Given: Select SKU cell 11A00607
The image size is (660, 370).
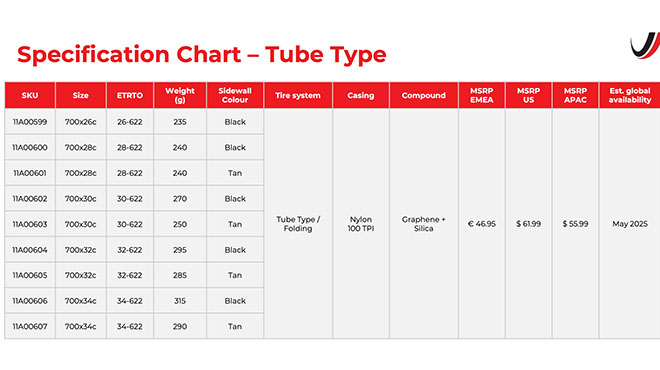Looking at the screenshot, I should click(30, 326).
